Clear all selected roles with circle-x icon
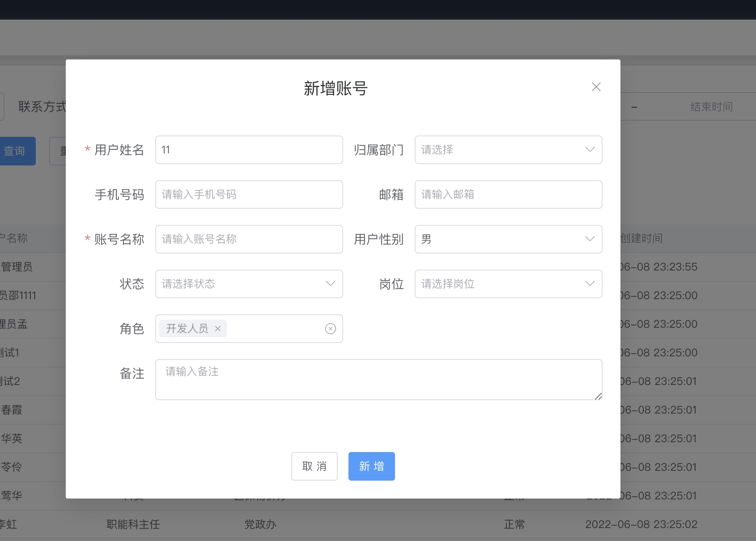Image resolution: width=756 pixels, height=541 pixels. 330,329
